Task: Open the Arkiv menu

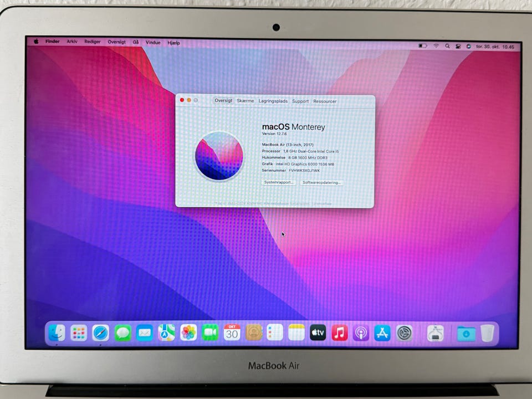Action: (72, 42)
